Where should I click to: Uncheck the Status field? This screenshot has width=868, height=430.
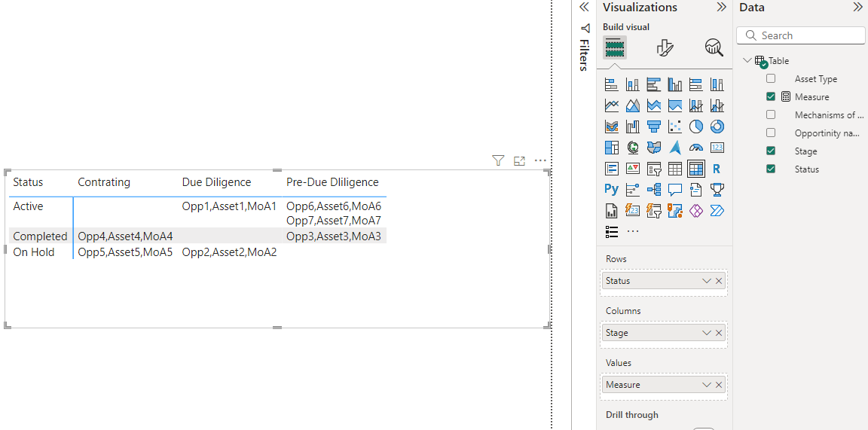pyautogui.click(x=771, y=169)
